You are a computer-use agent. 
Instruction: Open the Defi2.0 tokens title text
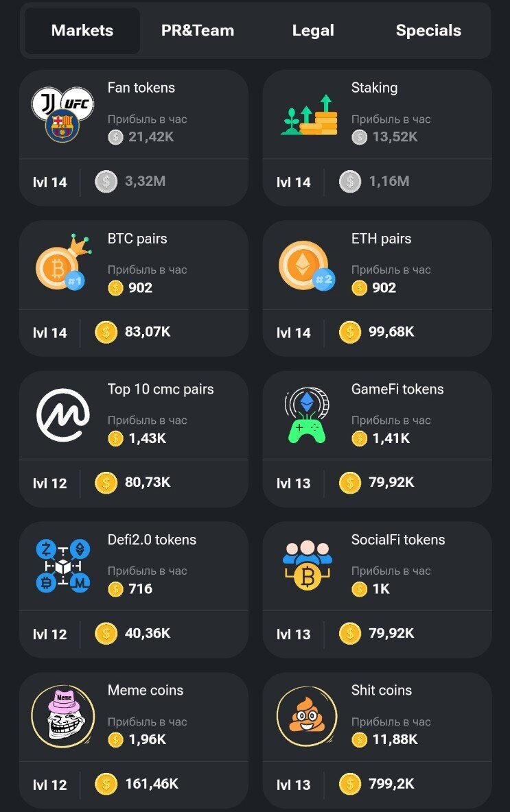152,540
